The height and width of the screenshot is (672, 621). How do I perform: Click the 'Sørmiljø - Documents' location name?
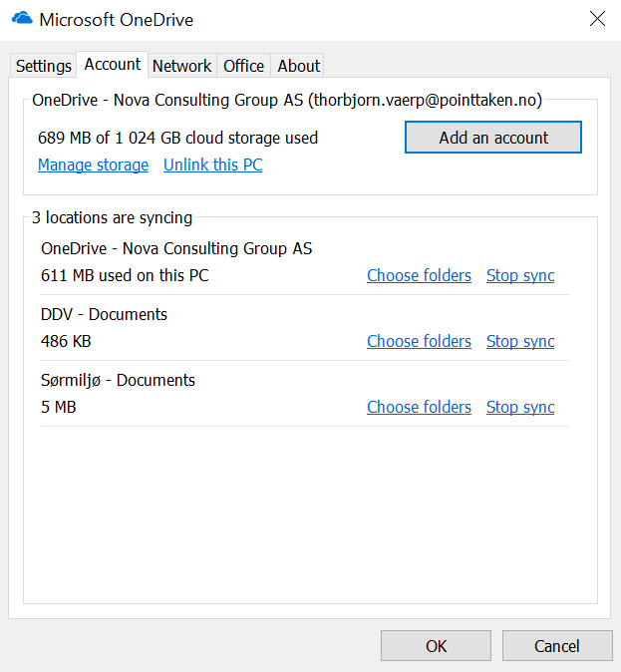(x=118, y=381)
